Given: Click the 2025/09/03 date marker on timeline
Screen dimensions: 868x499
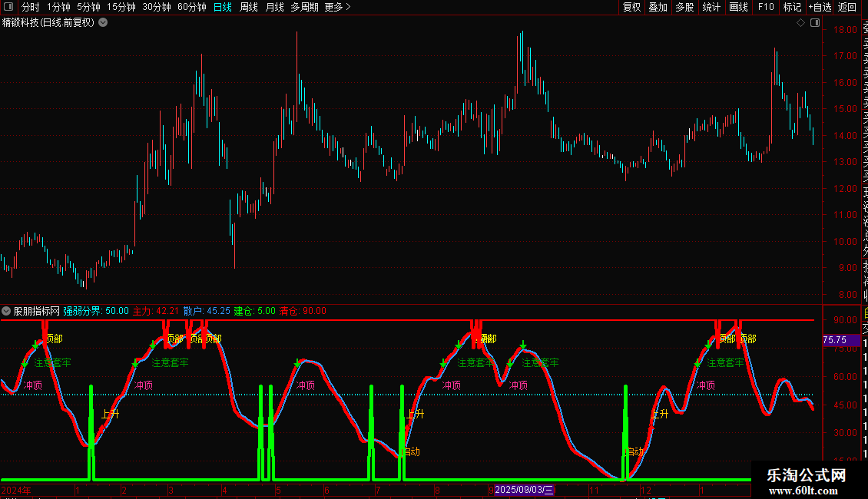Looking at the screenshot, I should (524, 490).
